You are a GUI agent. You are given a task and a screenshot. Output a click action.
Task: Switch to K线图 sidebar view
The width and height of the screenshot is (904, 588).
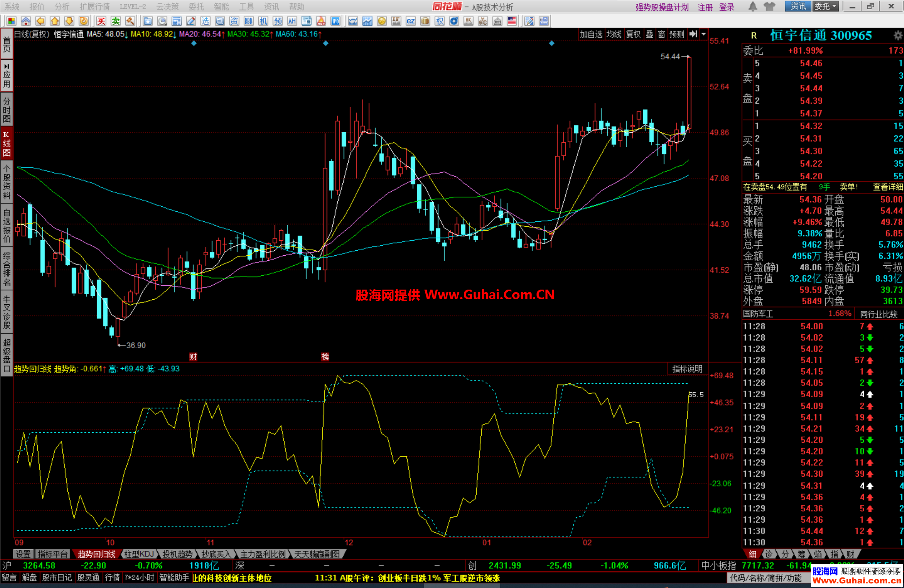point(7,144)
